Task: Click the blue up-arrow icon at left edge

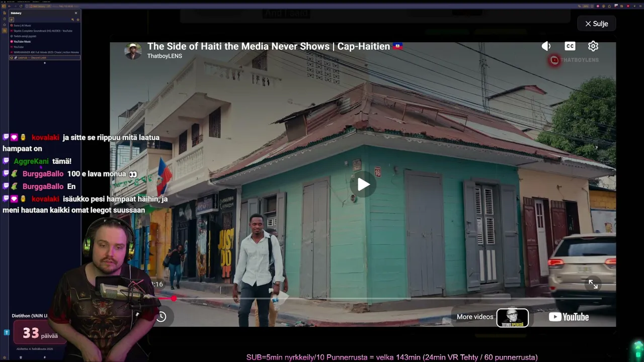Action: pos(7,332)
